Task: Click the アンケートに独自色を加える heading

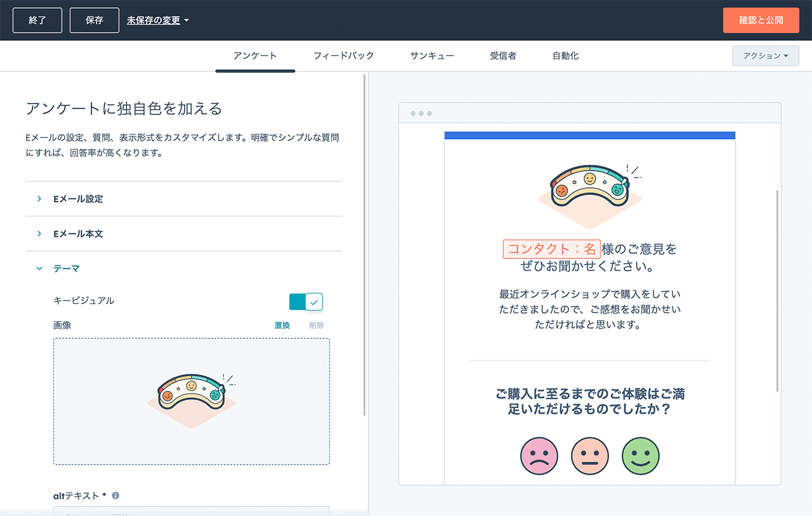Action: point(124,109)
